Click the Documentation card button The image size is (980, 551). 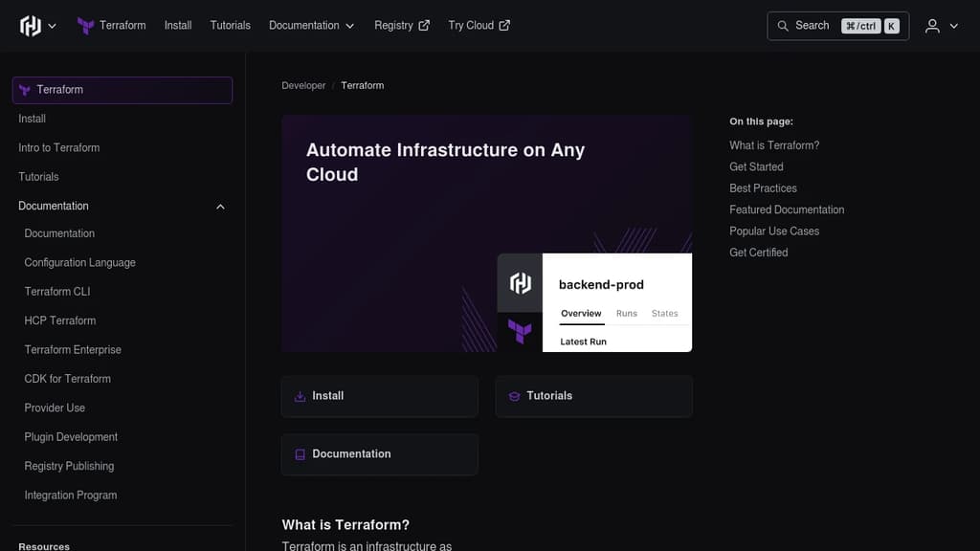379,454
